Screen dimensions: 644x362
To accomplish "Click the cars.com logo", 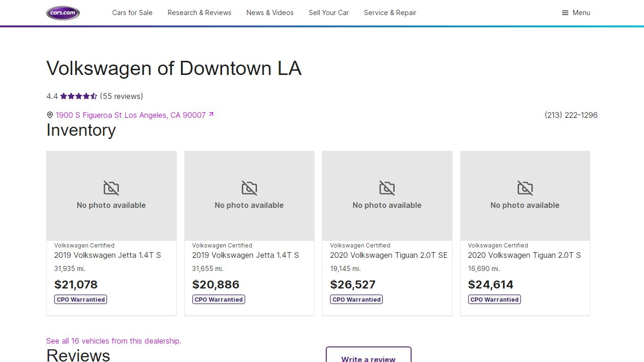I will click(63, 13).
